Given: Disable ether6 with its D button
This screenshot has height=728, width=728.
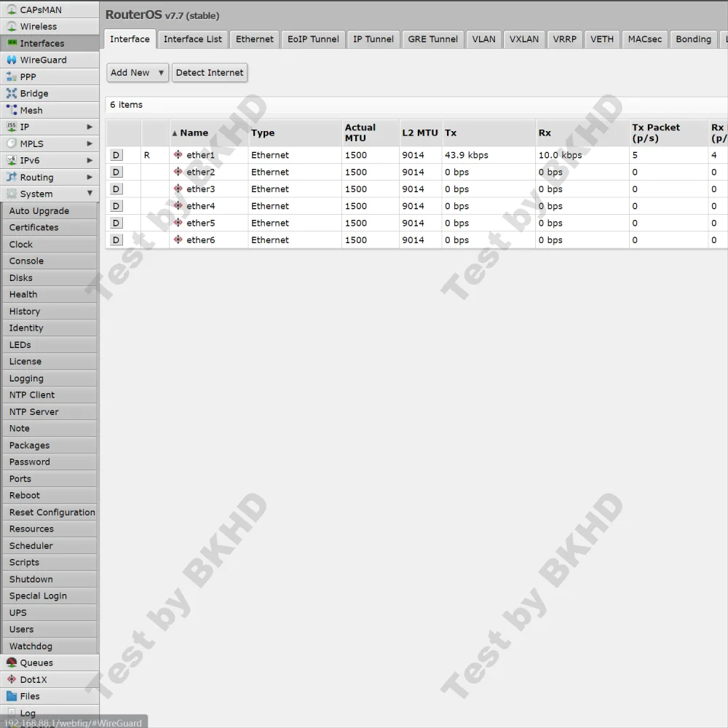Looking at the screenshot, I should [x=116, y=240].
